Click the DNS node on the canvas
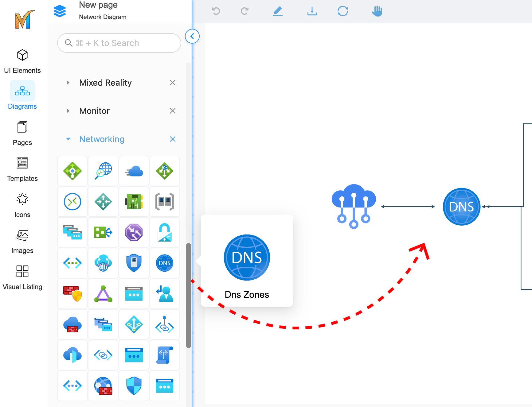 (461, 207)
